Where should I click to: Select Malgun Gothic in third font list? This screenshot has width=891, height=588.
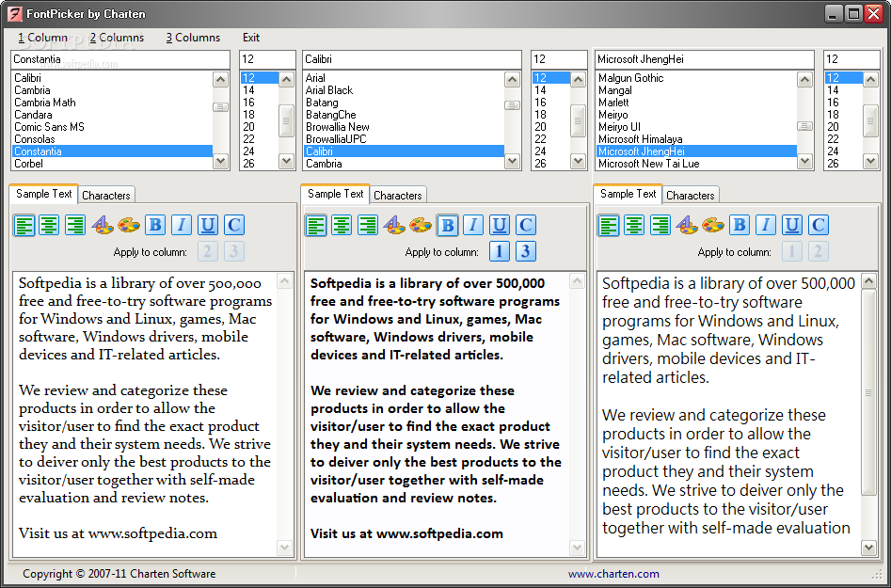(x=696, y=78)
